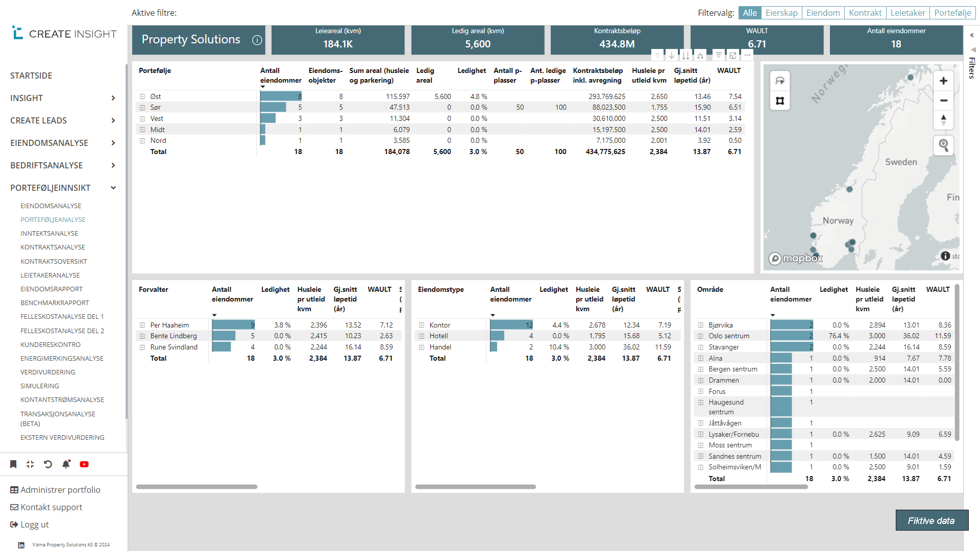The width and height of the screenshot is (980, 551).
Task: Zoom out on the map
Action: (x=943, y=101)
